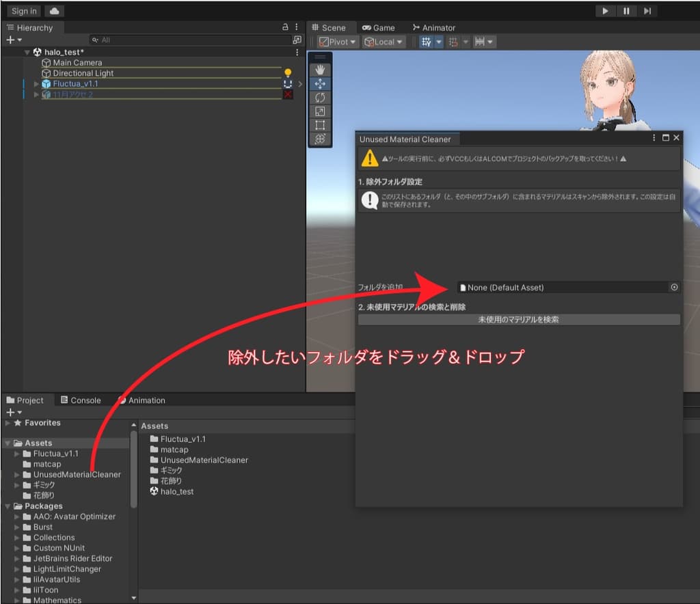Select the combined Transform tool
Viewport: 700px width, 604px height.
click(320, 139)
